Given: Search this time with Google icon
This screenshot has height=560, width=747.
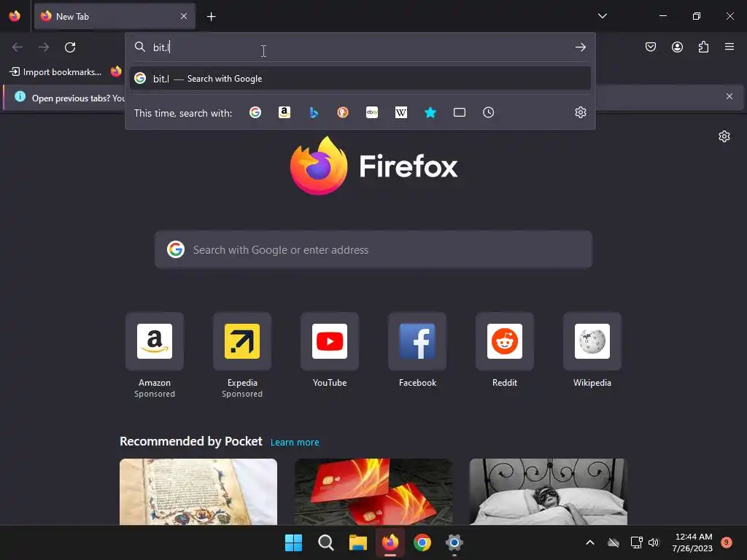Looking at the screenshot, I should (x=255, y=112).
